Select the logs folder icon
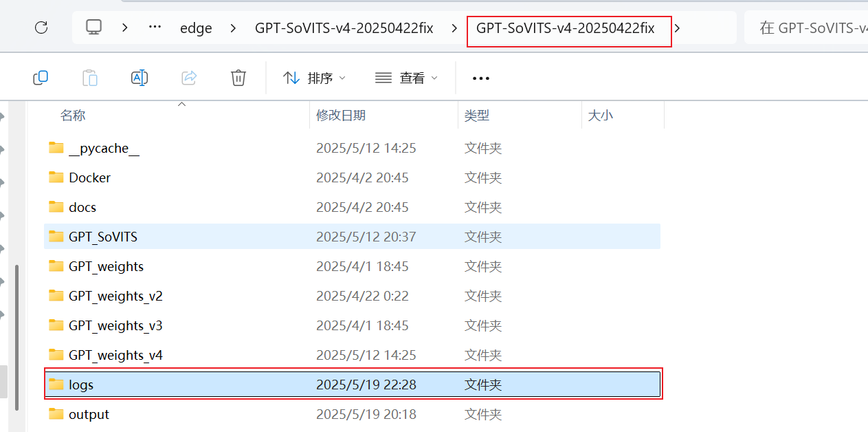The image size is (868, 432). tap(56, 384)
